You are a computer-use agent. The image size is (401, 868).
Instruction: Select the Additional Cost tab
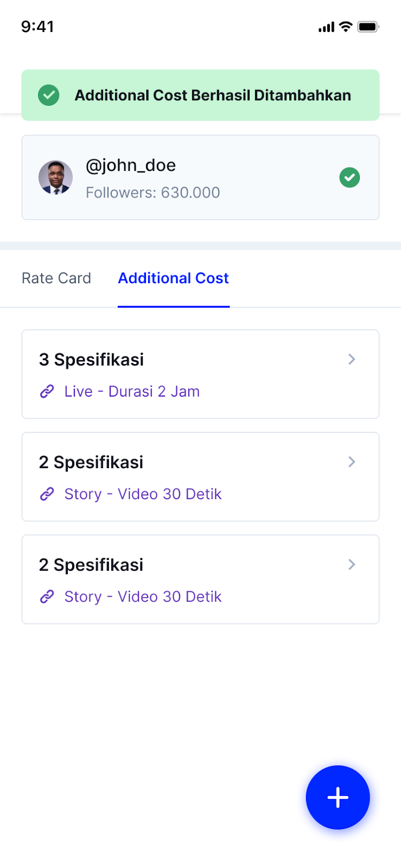point(174,278)
